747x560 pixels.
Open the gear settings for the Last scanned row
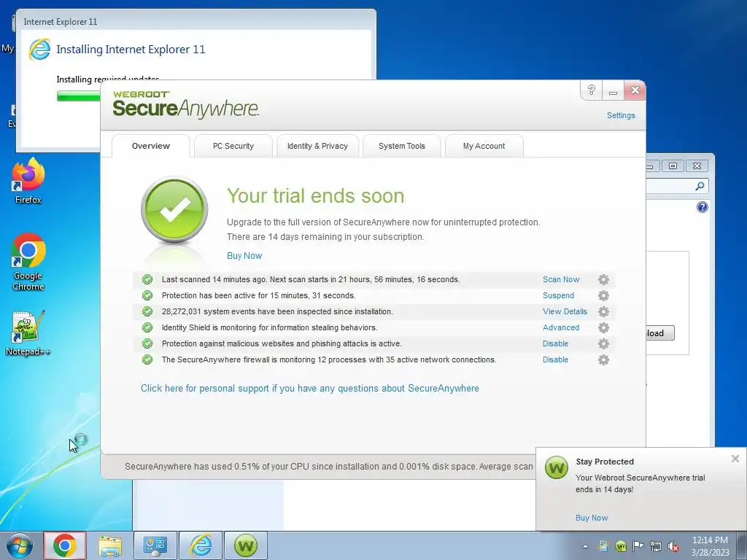[603, 279]
